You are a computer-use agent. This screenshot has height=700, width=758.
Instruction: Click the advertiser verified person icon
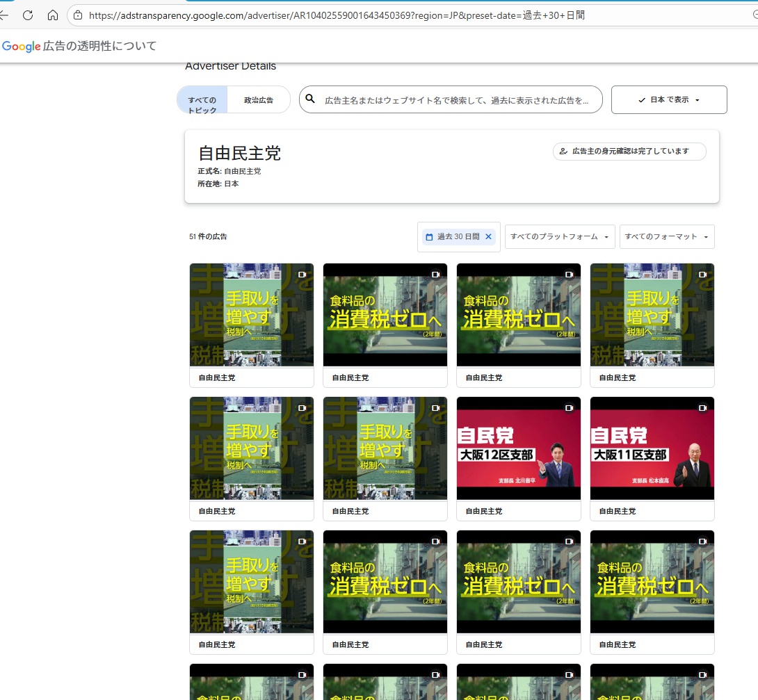[x=563, y=152]
